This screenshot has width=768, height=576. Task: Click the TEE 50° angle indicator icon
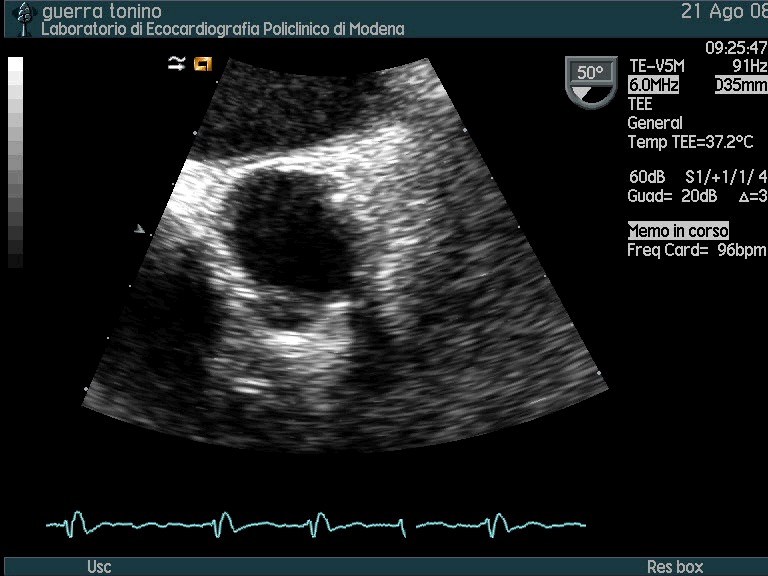589,81
